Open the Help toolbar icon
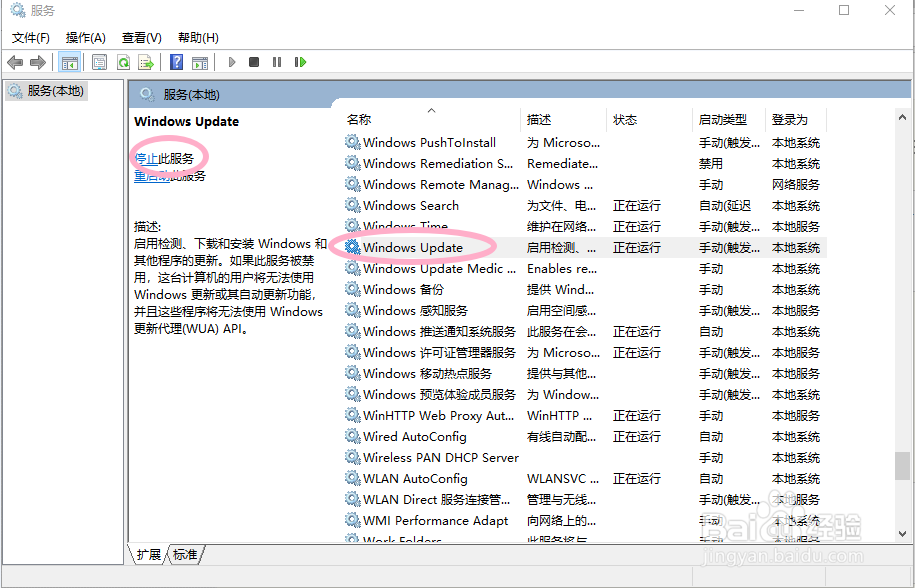This screenshot has height=588, width=915. click(176, 62)
